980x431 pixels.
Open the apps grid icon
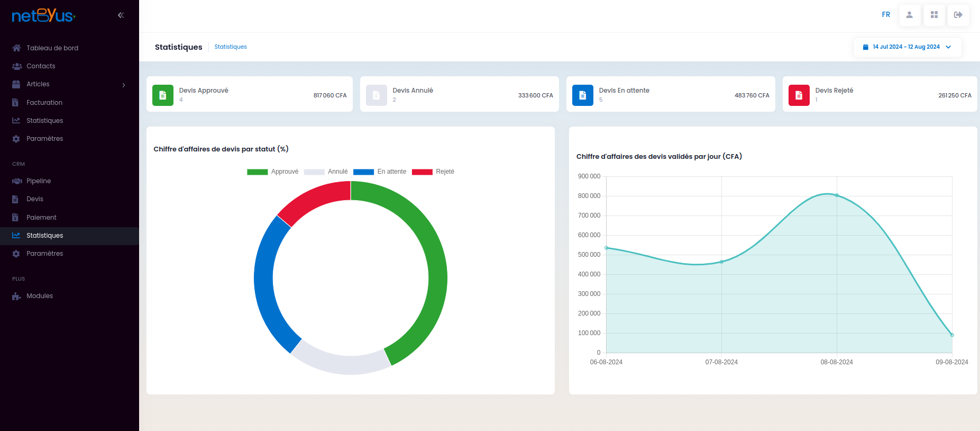click(x=934, y=15)
